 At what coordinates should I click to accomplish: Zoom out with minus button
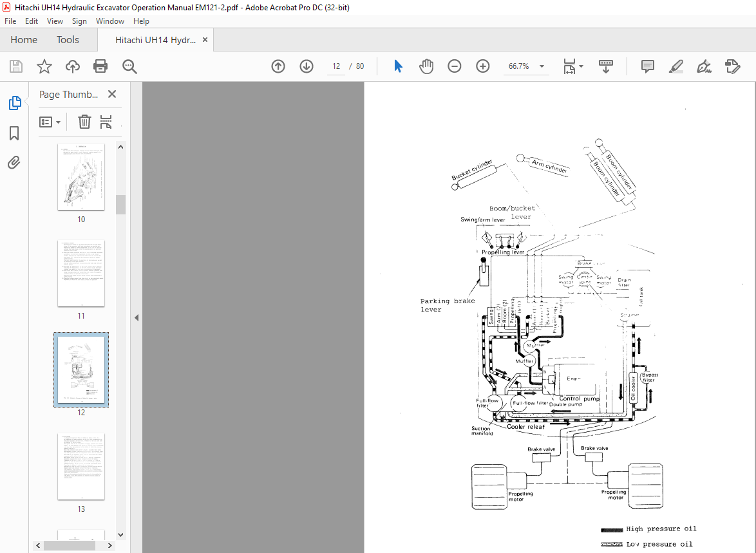454,66
